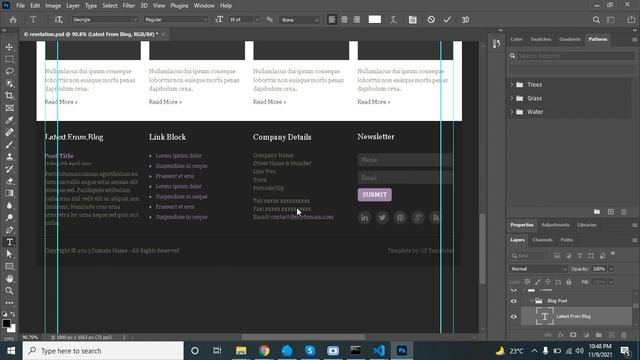640x360 pixels.
Task: Open Opacity slider dropdown
Action: (x=611, y=269)
